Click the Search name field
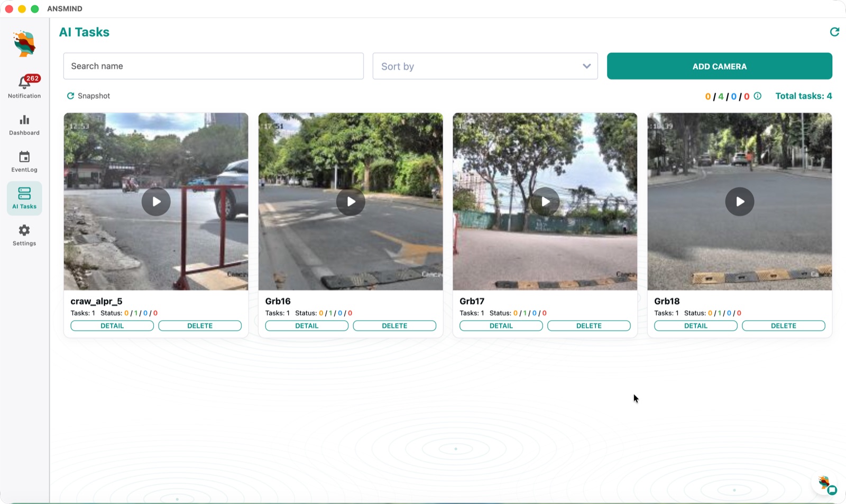The width and height of the screenshot is (846, 504). click(x=214, y=66)
